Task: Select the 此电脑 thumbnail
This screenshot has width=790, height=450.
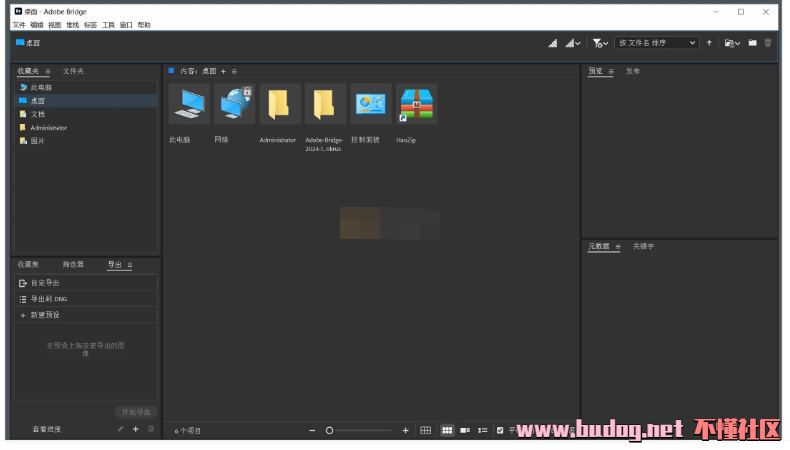Action: click(x=189, y=104)
